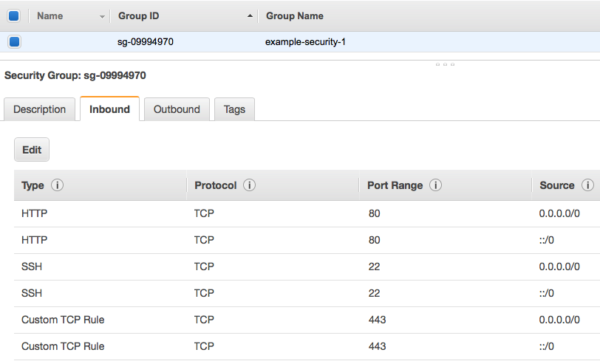Click source 0.0.0.0/0 of port 80 rule
The height and width of the screenshot is (361, 600).
(x=559, y=214)
